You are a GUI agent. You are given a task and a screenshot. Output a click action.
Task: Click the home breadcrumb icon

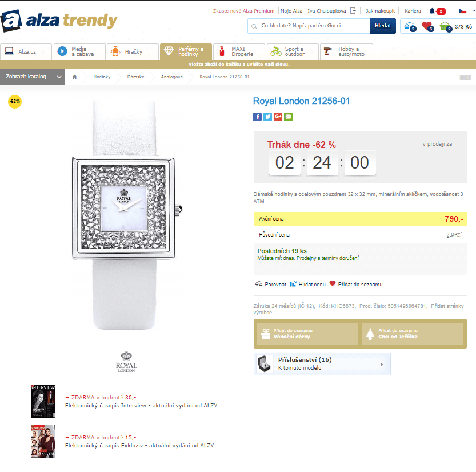74,77
